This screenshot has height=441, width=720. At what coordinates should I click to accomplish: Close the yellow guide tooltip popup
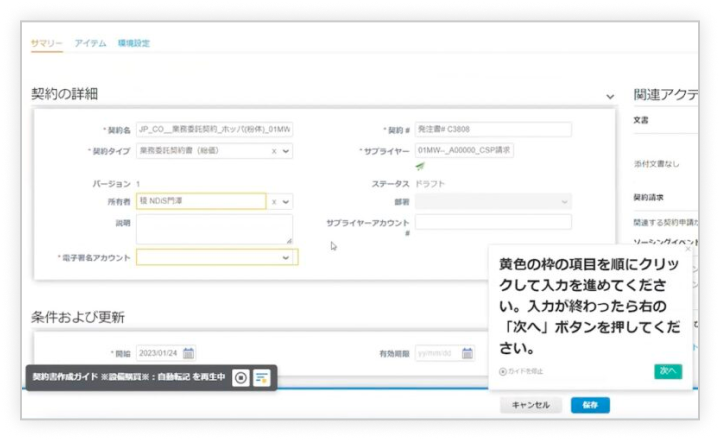tap(687, 250)
